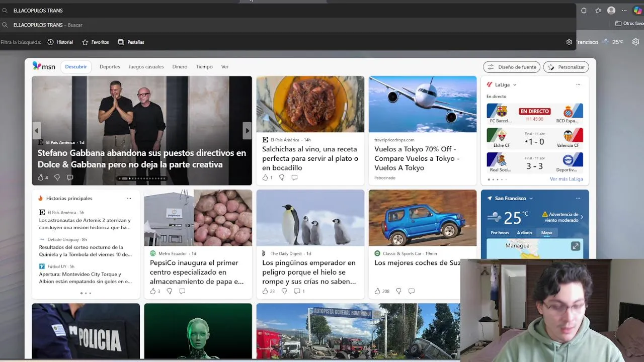Image resolution: width=644 pixels, height=362 pixels.
Task: Open the Ver tab in msn navigation
Action: (225, 67)
